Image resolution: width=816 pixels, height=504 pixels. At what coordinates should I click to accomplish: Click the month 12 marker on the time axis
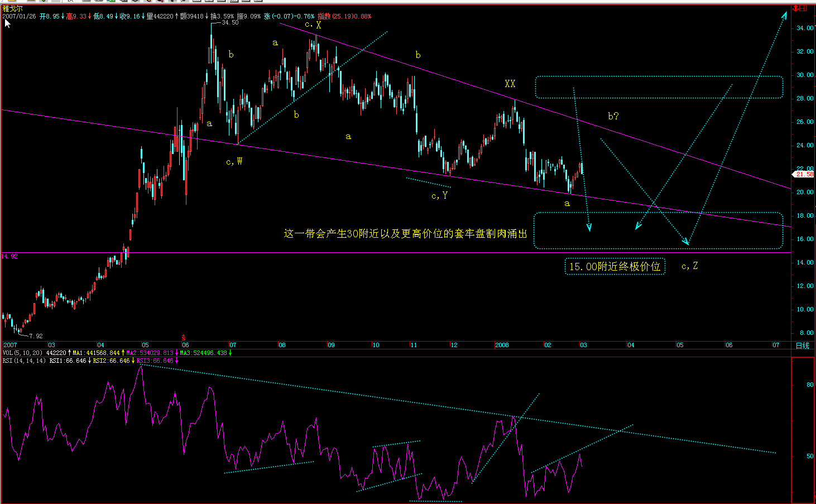pos(454,345)
